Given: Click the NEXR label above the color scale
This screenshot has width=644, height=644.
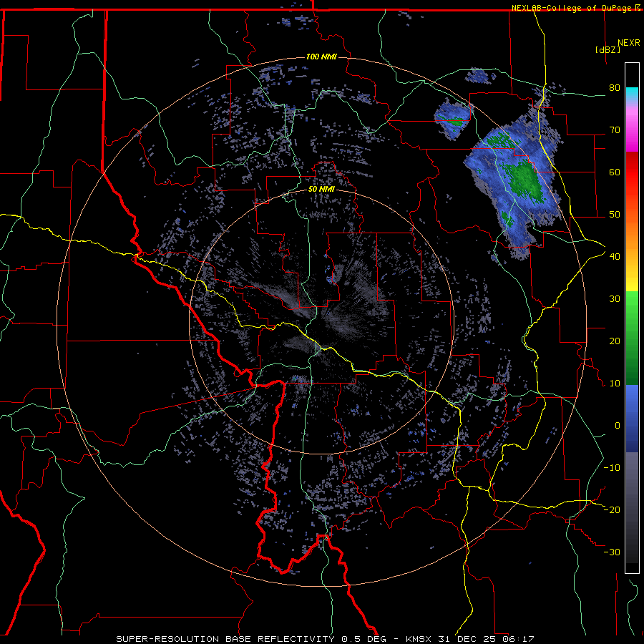Looking at the screenshot, I should pyautogui.click(x=629, y=43).
